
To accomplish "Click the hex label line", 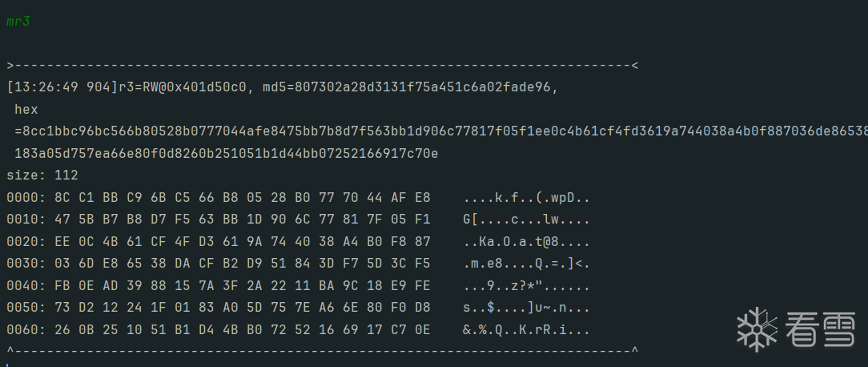I will [26, 109].
